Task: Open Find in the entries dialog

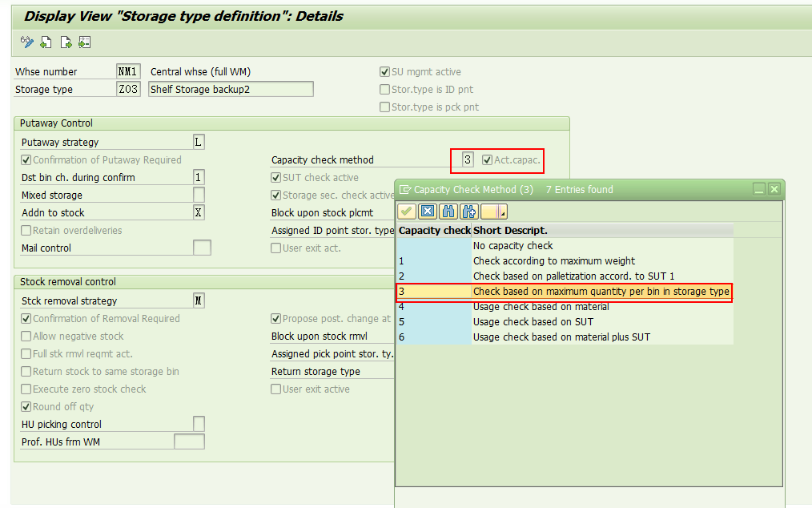Action: click(x=448, y=211)
